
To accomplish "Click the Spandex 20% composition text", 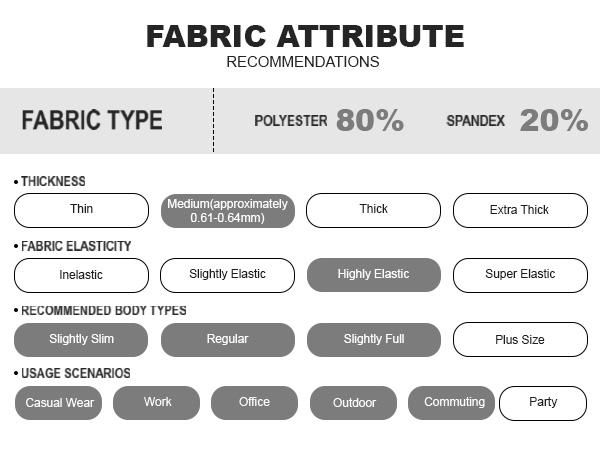I will coord(517,121).
